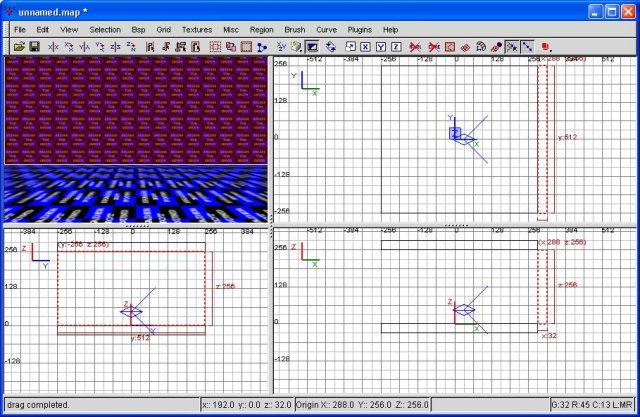The height and width of the screenshot is (417, 640).
Task: Flip selection along the X axis
Action: pyautogui.click(x=53, y=47)
